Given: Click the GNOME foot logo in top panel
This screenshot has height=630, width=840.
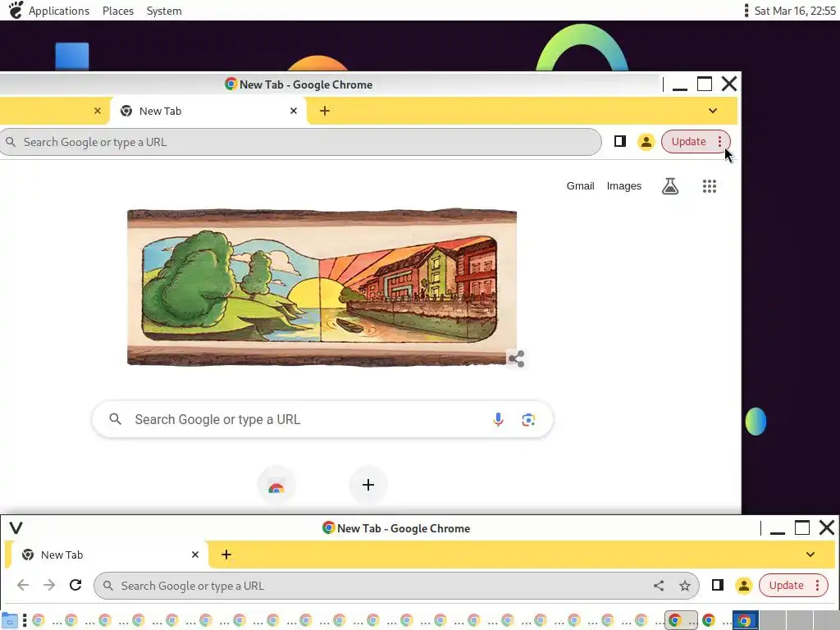Looking at the screenshot, I should coord(16,10).
